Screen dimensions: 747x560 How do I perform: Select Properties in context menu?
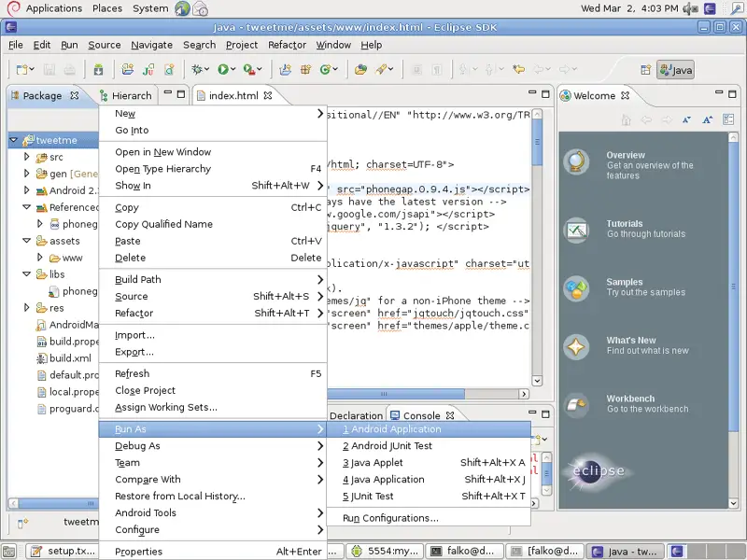coord(213,552)
